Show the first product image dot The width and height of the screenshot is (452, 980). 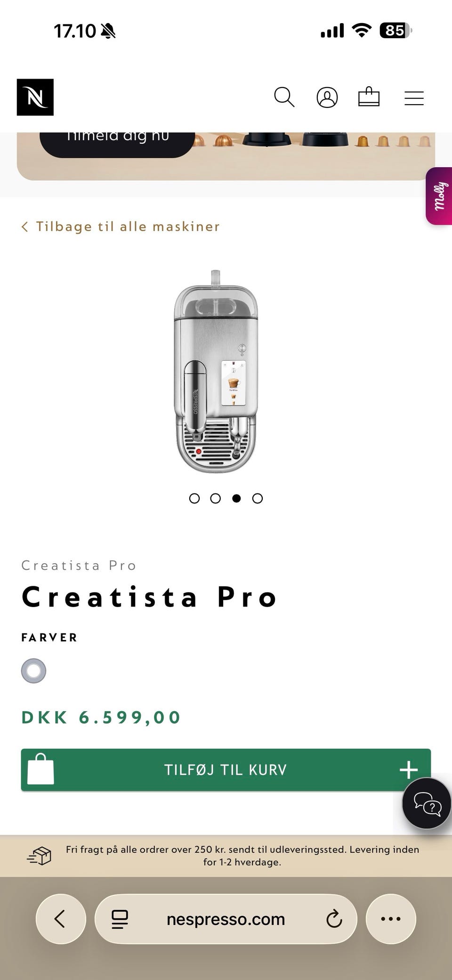point(194,498)
